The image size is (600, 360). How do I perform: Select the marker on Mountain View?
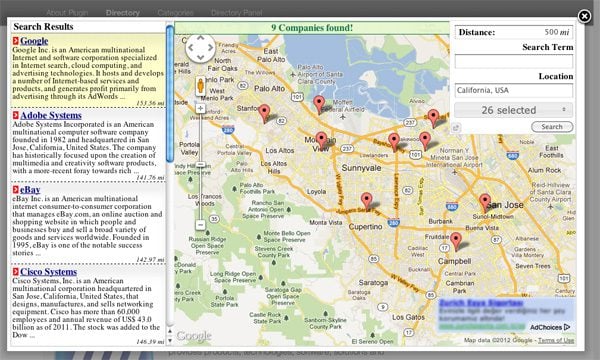[321, 141]
